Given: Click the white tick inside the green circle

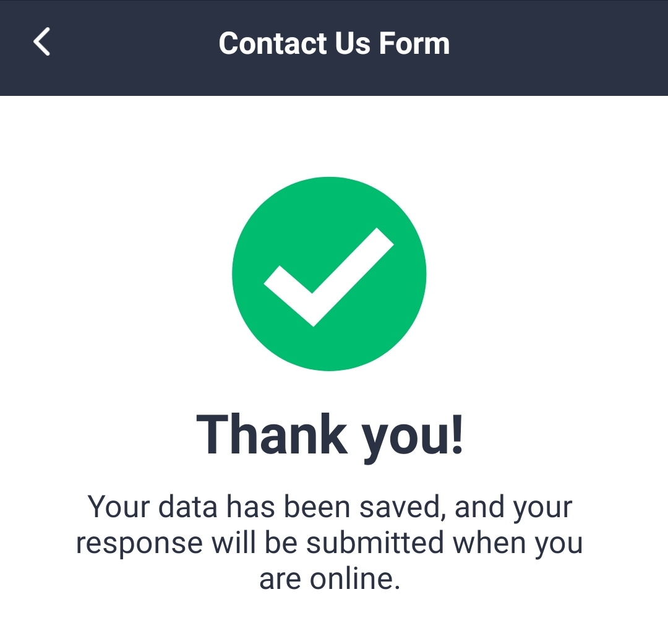Looking at the screenshot, I should point(328,277).
